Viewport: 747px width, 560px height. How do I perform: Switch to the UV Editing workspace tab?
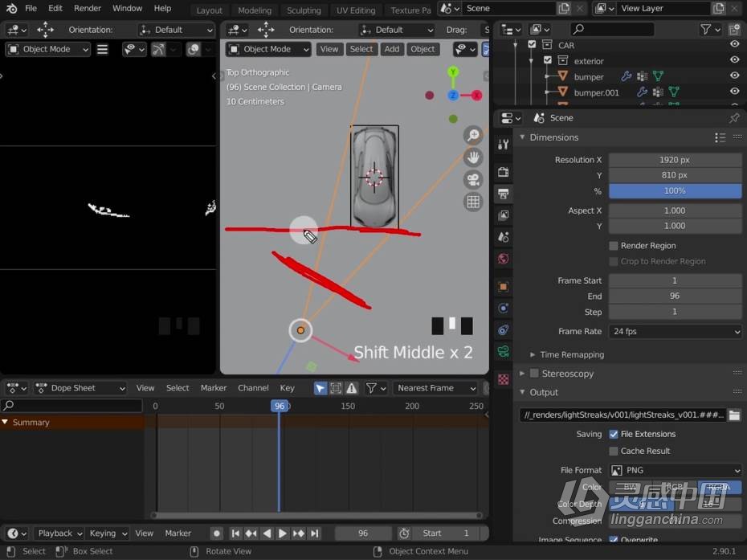point(355,10)
